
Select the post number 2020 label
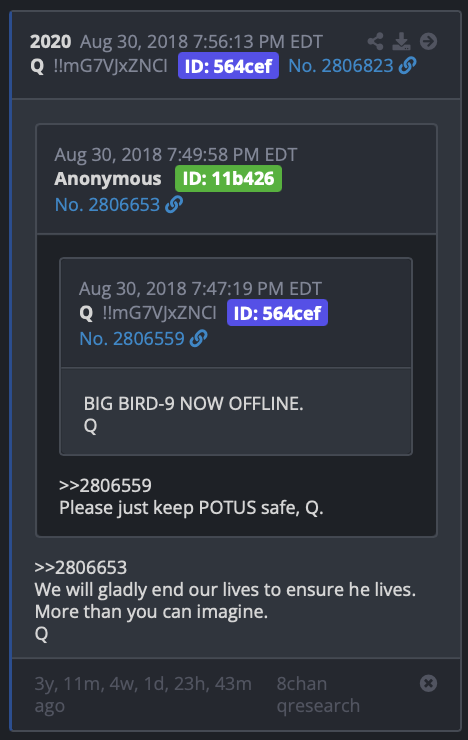click(50, 42)
